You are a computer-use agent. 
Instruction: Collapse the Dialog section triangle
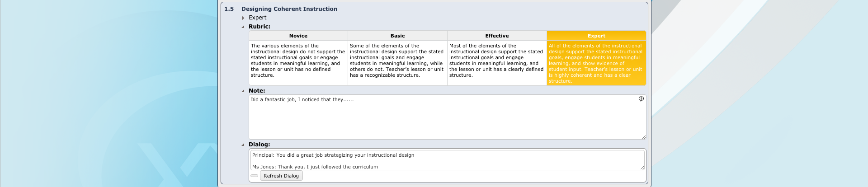coord(243,145)
